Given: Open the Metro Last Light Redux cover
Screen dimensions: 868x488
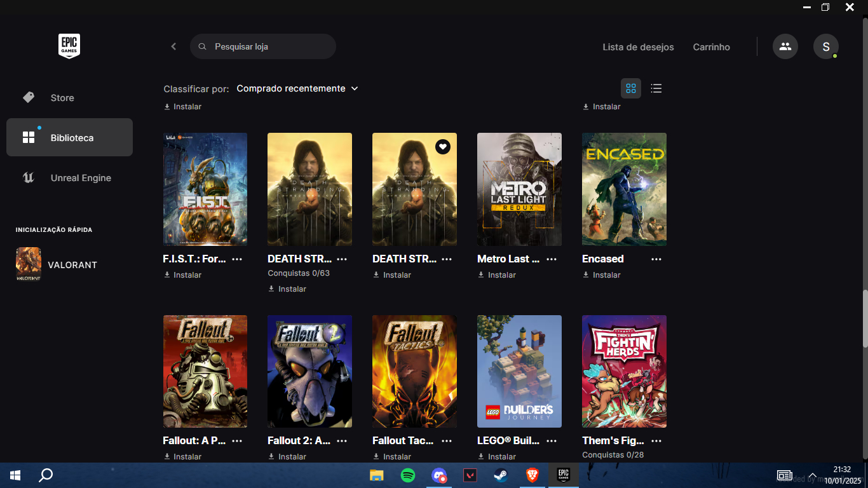Looking at the screenshot, I should 519,189.
